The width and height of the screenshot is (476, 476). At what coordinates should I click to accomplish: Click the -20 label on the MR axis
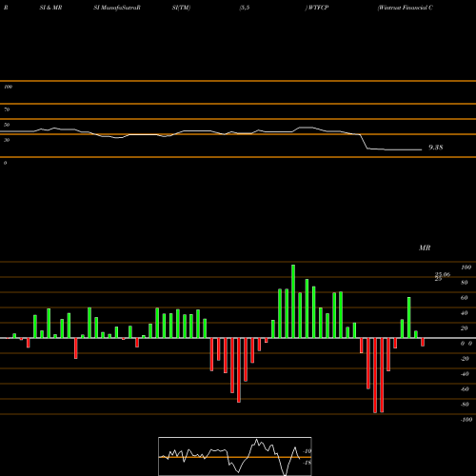(x=465, y=359)
